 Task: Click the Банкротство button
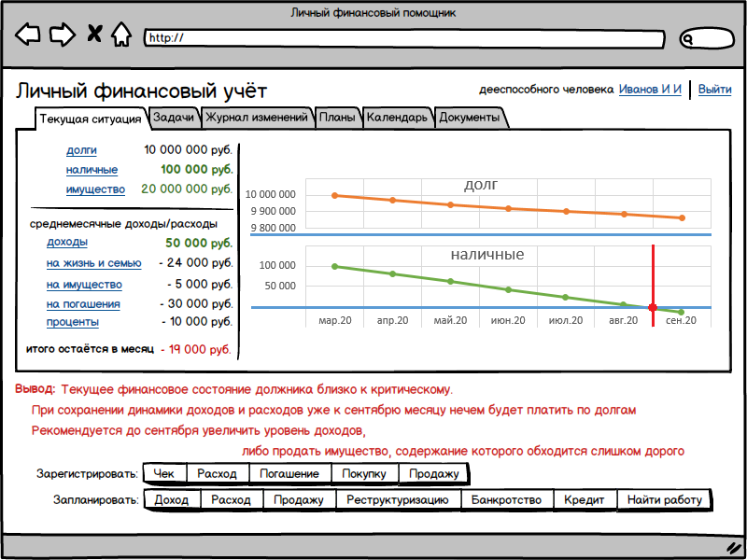tap(506, 500)
